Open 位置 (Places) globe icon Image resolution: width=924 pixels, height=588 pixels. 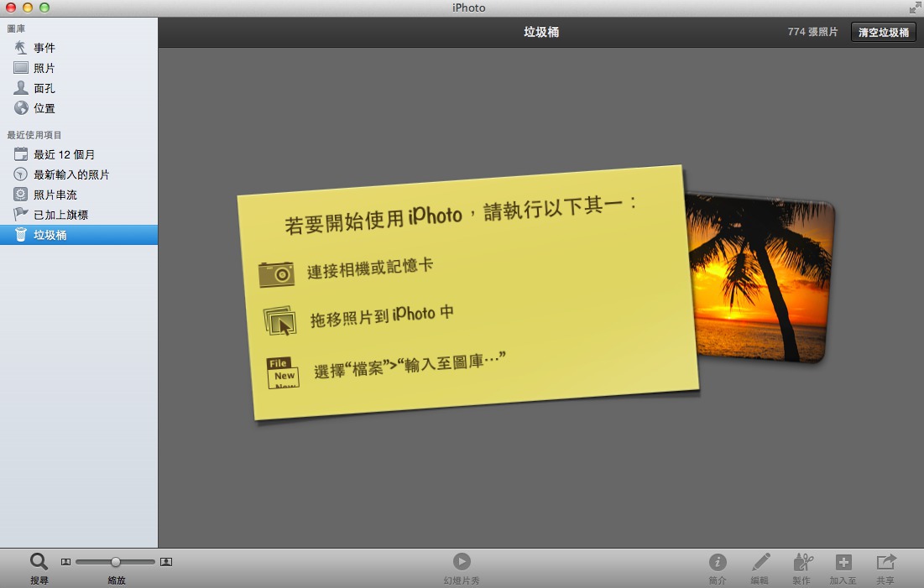[x=21, y=108]
